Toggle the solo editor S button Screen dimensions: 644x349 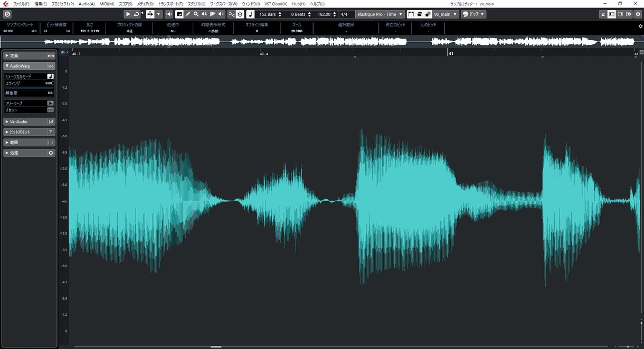[x=7, y=14]
